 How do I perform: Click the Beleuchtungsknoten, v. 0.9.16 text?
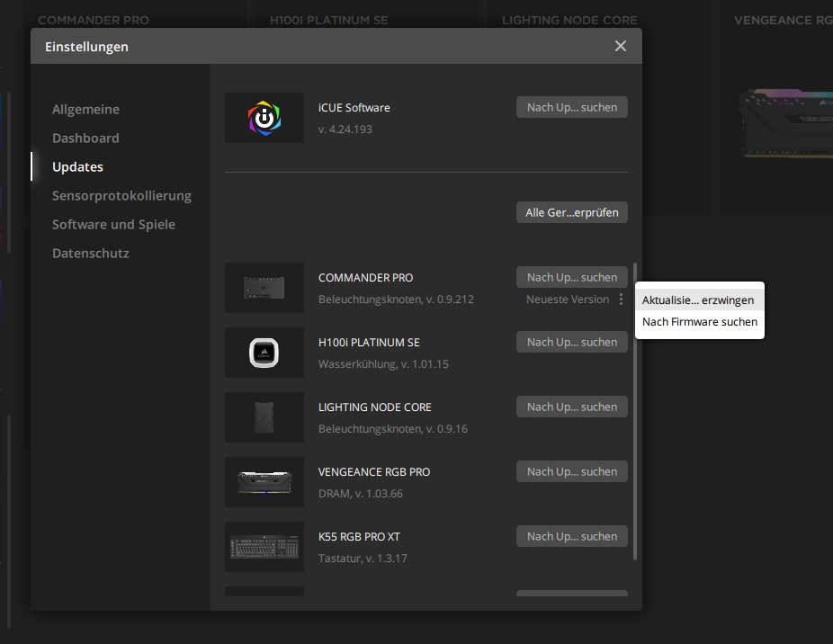(392, 429)
